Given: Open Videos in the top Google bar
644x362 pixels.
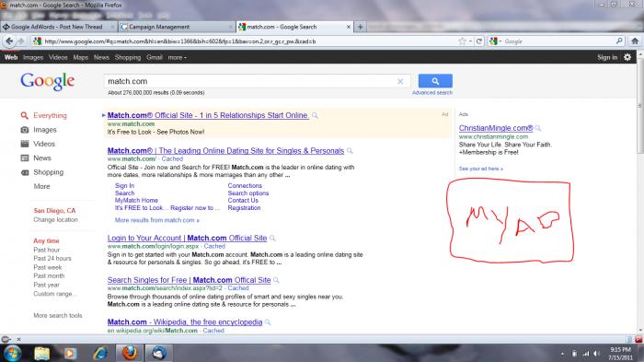Looking at the screenshot, I should coord(58,58).
